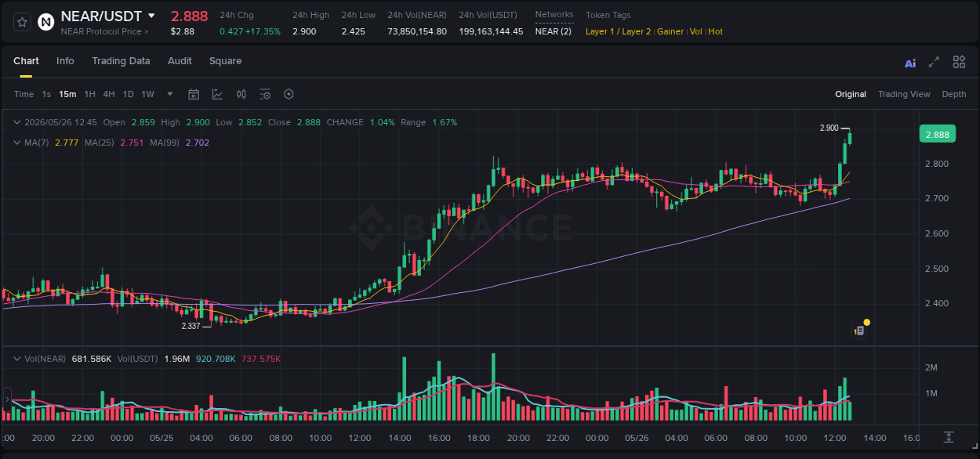Click the MA(25) indicator label
Image resolution: width=980 pixels, height=459 pixels.
pos(100,143)
